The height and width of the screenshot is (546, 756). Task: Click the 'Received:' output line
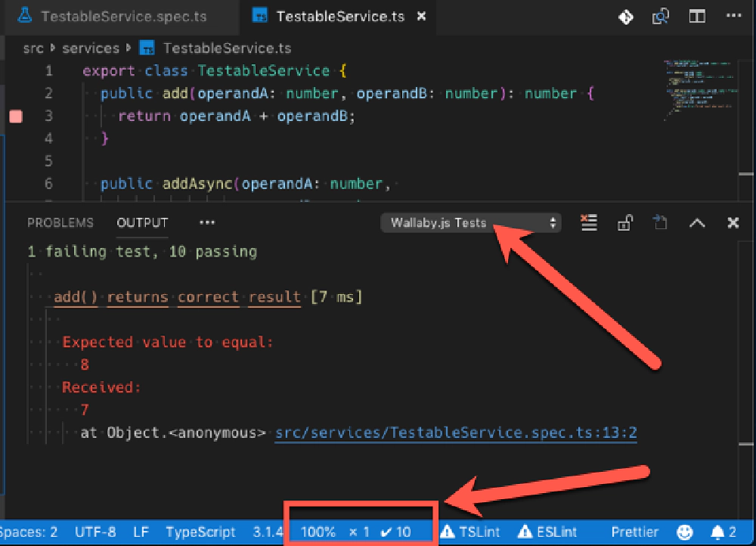(x=101, y=387)
